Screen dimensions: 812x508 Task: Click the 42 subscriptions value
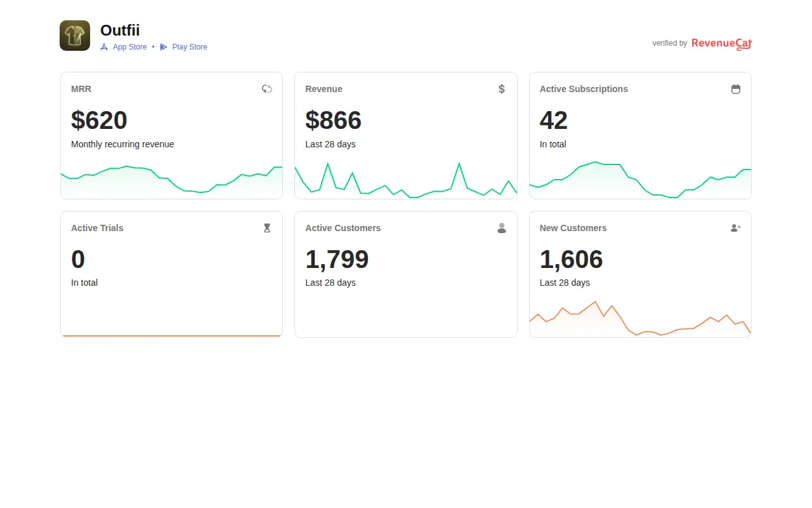click(x=554, y=120)
